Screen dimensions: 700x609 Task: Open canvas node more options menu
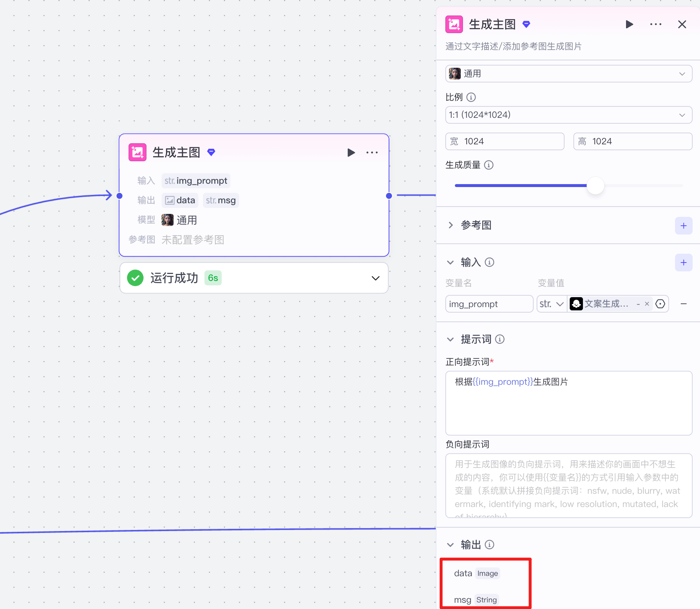(x=372, y=152)
